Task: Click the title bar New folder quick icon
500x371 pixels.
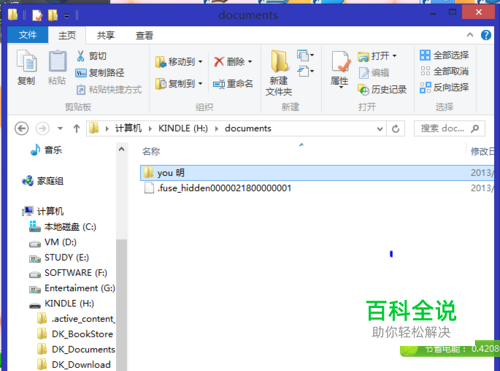Action: [53, 15]
